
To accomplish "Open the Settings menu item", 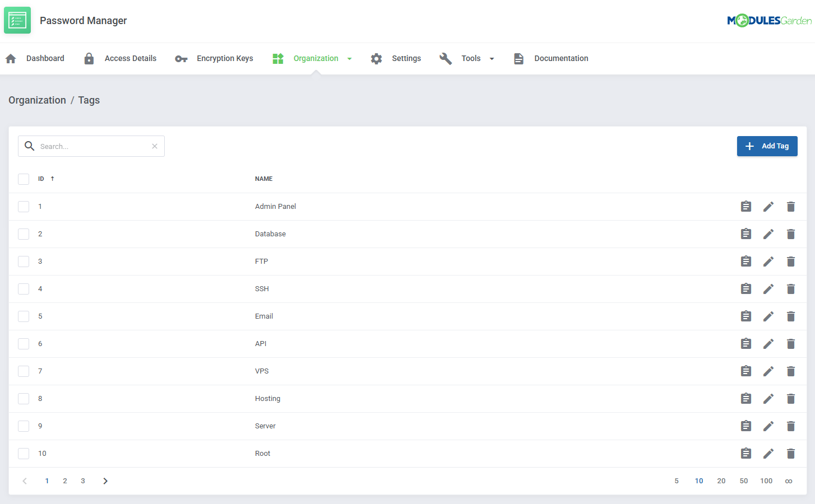I will coord(396,58).
